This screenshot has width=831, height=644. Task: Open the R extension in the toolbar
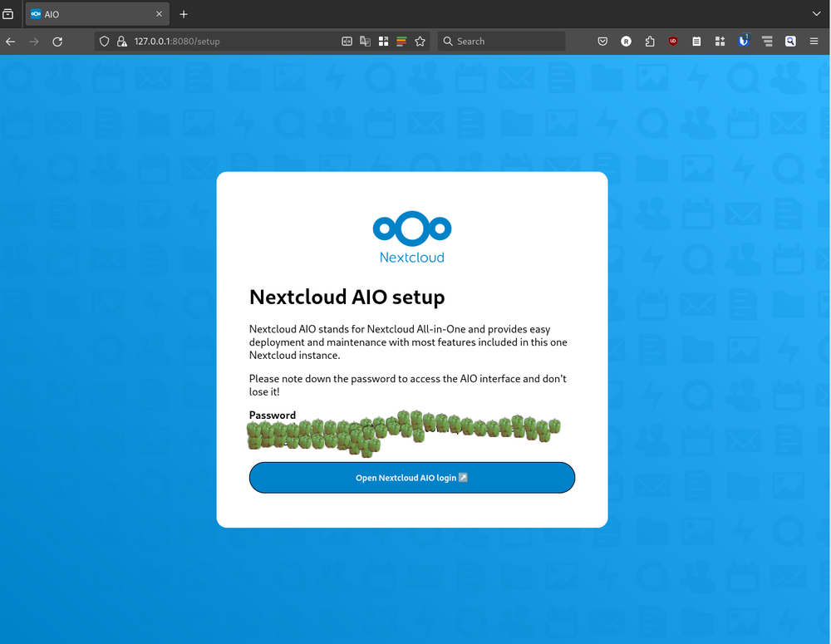[626, 41]
